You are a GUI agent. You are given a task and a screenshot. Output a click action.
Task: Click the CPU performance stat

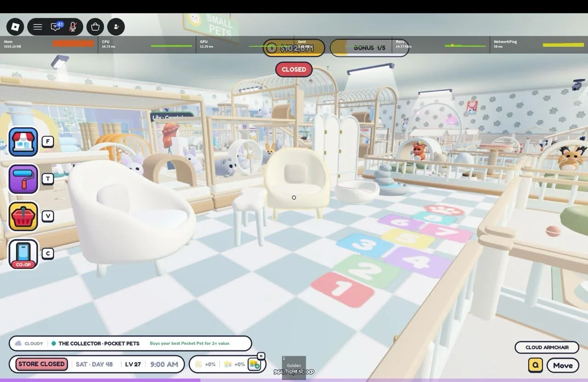pyautogui.click(x=147, y=44)
